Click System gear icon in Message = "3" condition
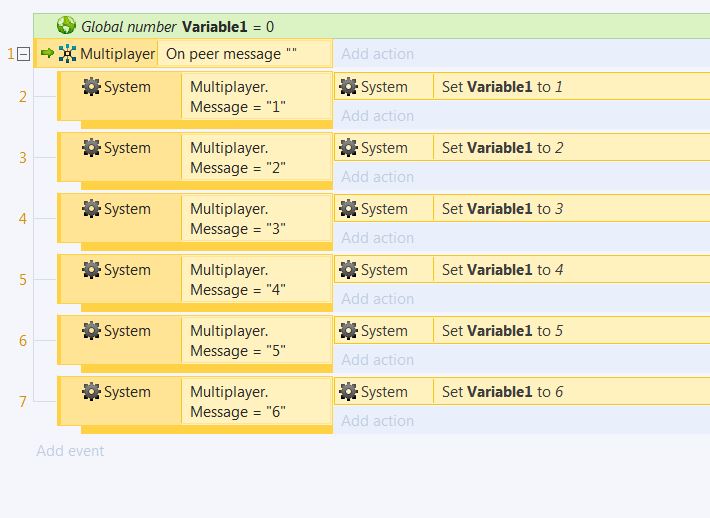Screen dimensions: 710x518 tap(91, 209)
